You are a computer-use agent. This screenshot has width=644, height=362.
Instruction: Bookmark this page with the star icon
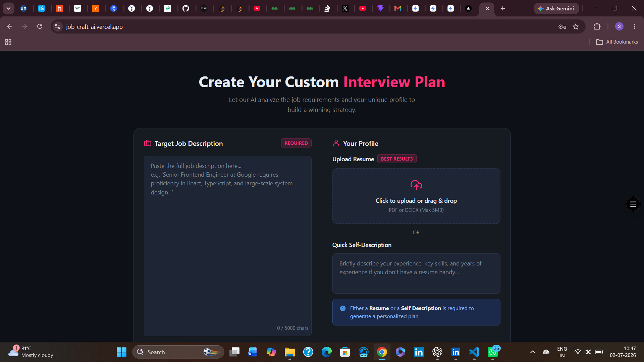pyautogui.click(x=576, y=26)
